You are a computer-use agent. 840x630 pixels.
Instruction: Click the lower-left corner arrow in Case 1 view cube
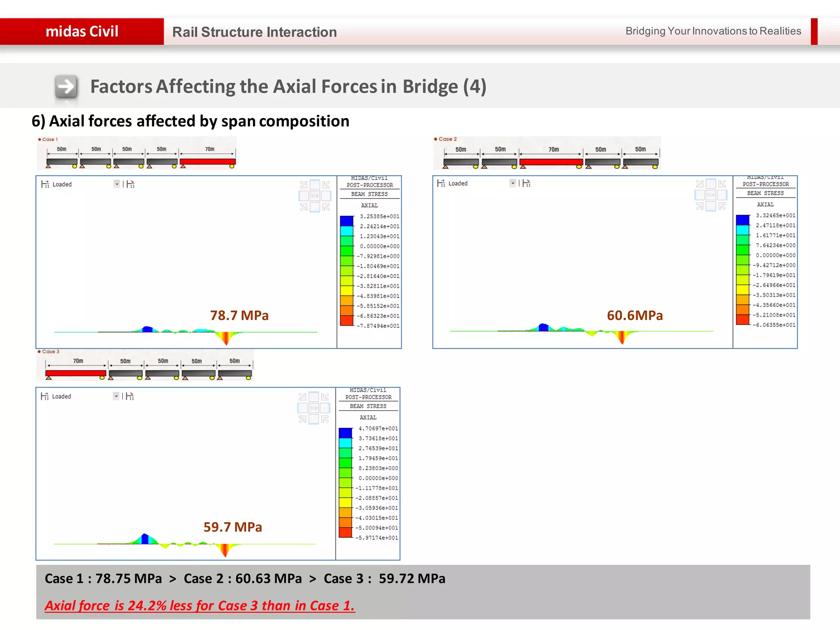click(x=304, y=207)
